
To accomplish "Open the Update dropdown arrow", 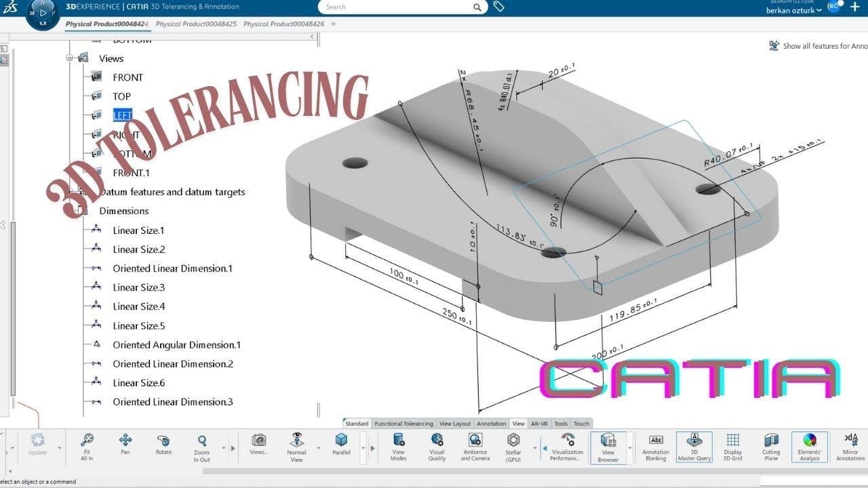I will pos(59,448).
